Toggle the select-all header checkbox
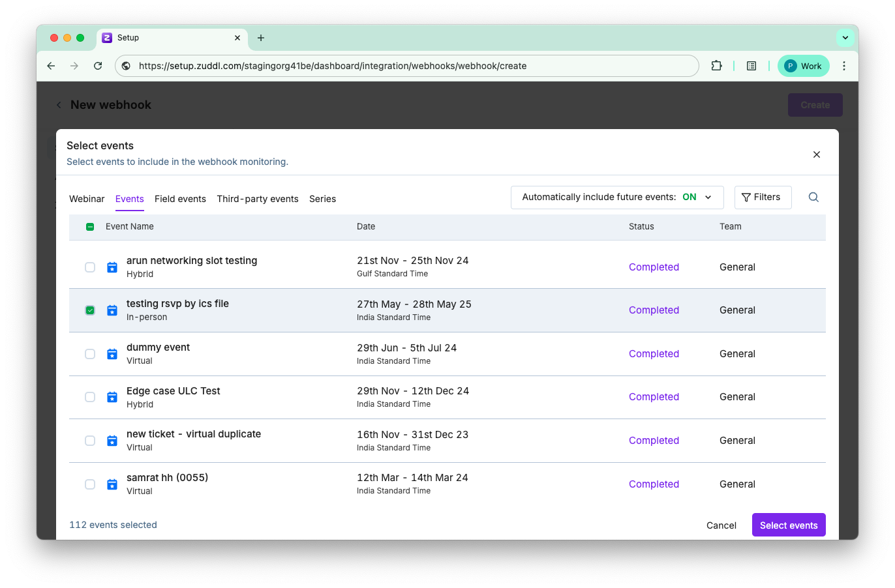This screenshot has width=895, height=588. coord(90,227)
